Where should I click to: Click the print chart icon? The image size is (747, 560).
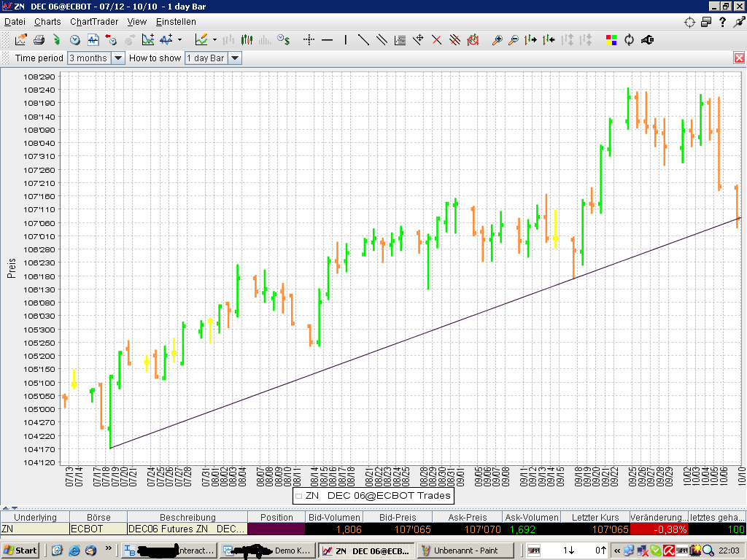click(39, 40)
